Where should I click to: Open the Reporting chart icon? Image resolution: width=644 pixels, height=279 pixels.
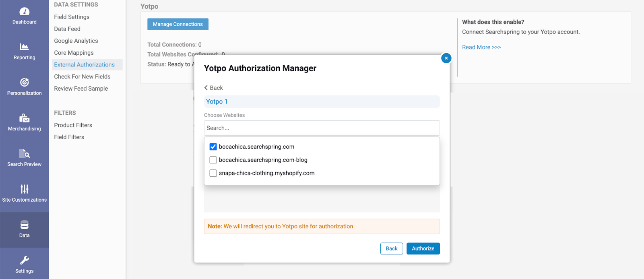[25, 47]
